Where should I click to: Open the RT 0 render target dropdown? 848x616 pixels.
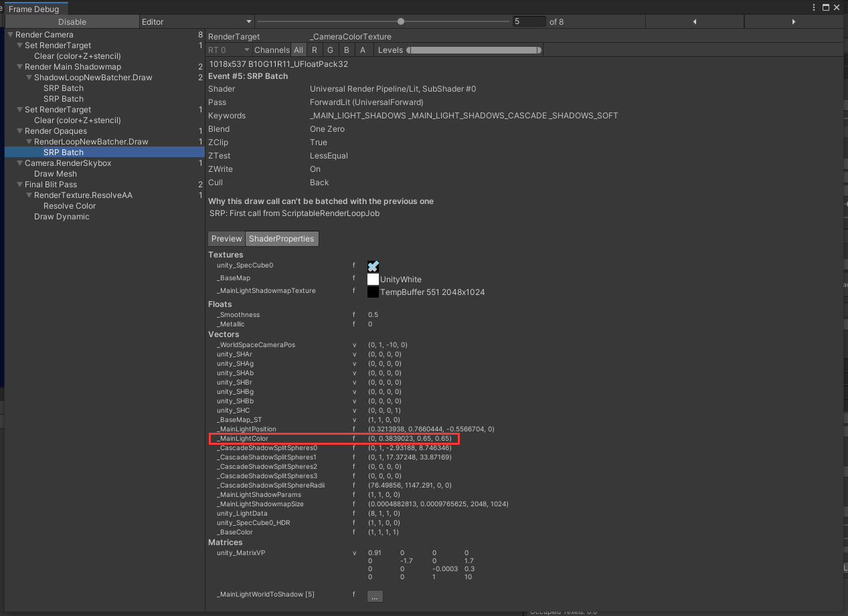click(x=229, y=50)
